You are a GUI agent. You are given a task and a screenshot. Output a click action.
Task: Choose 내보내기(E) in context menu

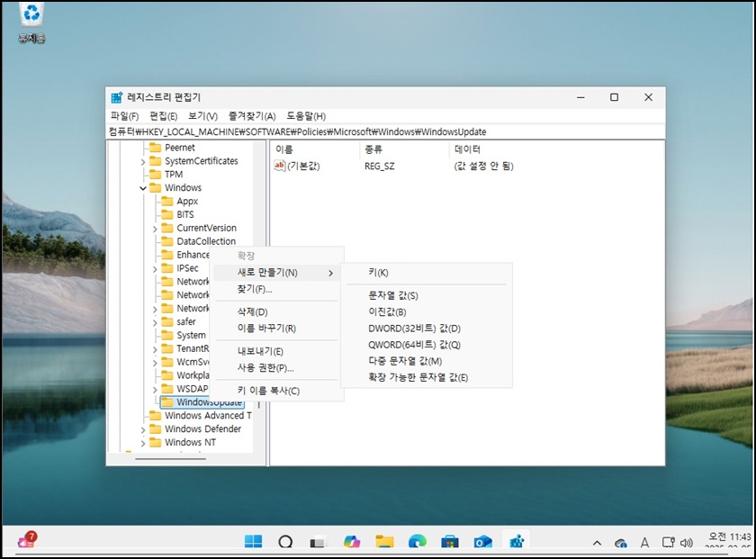pos(278,351)
